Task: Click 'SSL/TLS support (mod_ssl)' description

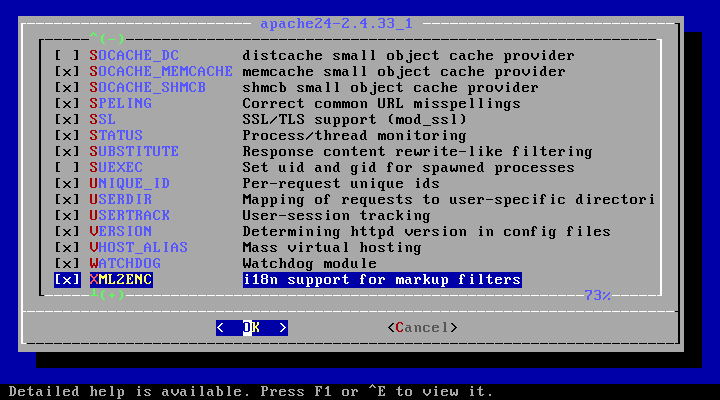Action: tap(354, 120)
